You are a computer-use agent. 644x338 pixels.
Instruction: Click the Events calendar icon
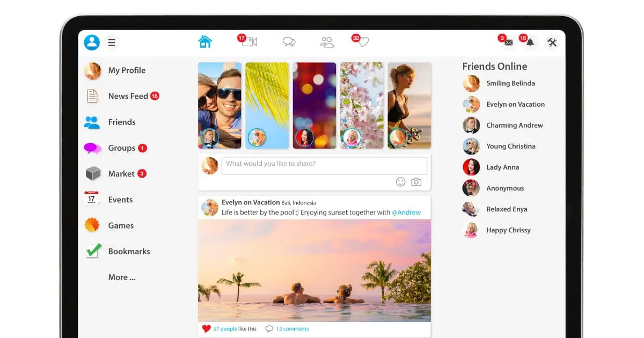92,199
